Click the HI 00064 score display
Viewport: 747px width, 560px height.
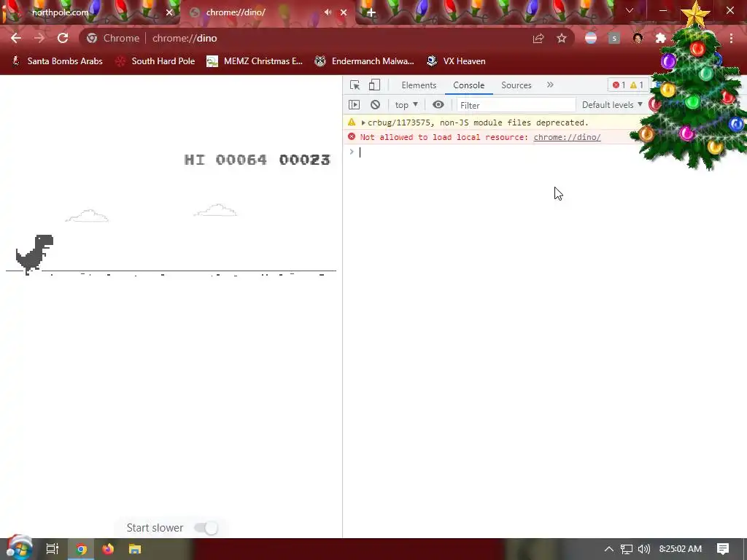point(225,160)
